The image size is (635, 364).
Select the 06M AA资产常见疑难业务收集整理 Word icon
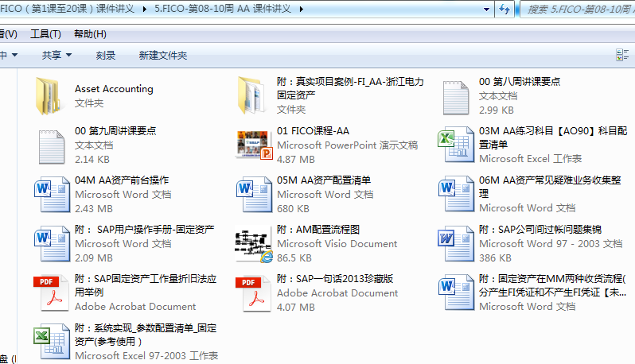[x=457, y=193]
